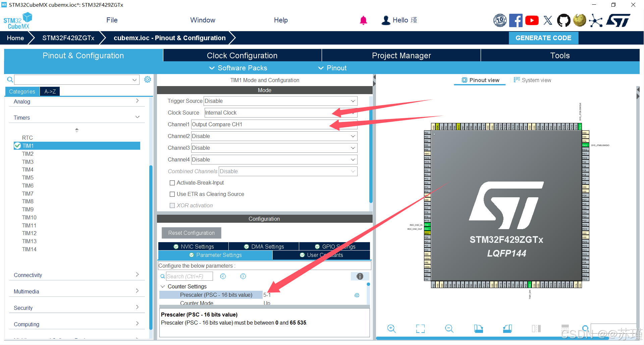Image resolution: width=644 pixels, height=345 pixels.
Task: Toggle the split pinout view icon
Action: click(536, 329)
